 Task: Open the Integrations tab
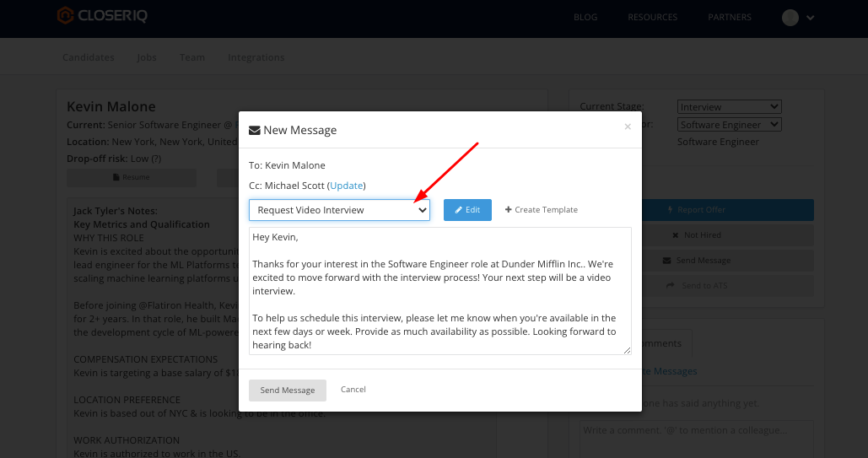pyautogui.click(x=256, y=57)
